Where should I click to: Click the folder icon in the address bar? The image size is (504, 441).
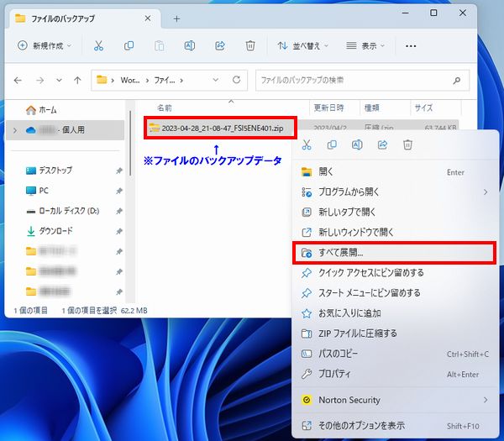(102, 80)
